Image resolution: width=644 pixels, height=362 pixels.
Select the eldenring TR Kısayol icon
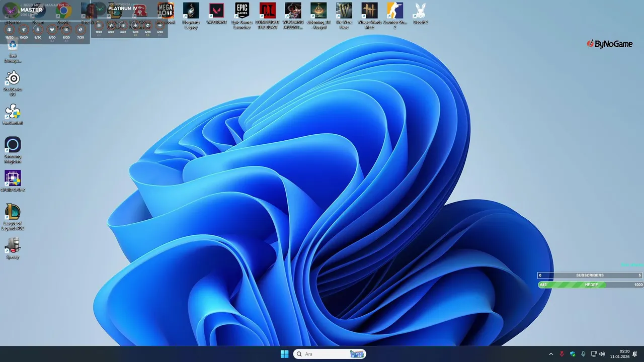pyautogui.click(x=318, y=16)
